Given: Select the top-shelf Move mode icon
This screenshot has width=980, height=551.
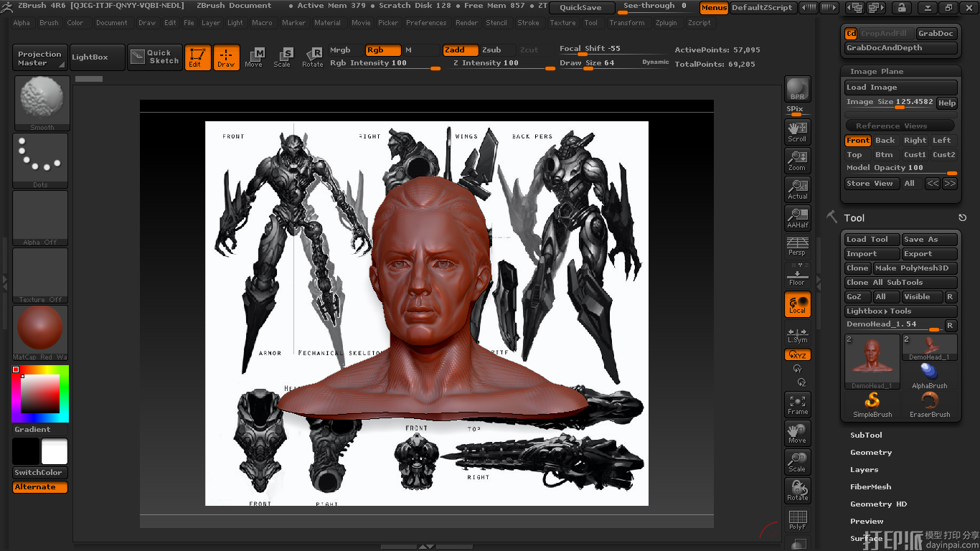Looking at the screenshot, I should click(254, 57).
